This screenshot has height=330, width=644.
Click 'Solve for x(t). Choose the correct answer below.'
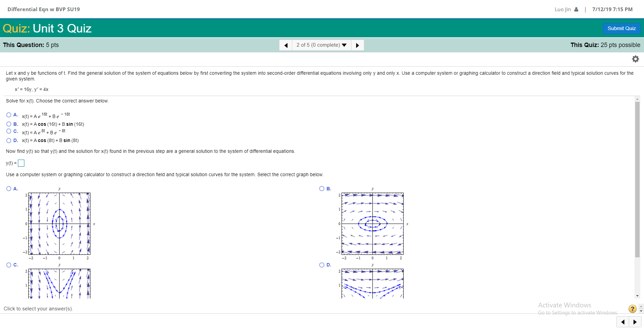click(x=57, y=101)
